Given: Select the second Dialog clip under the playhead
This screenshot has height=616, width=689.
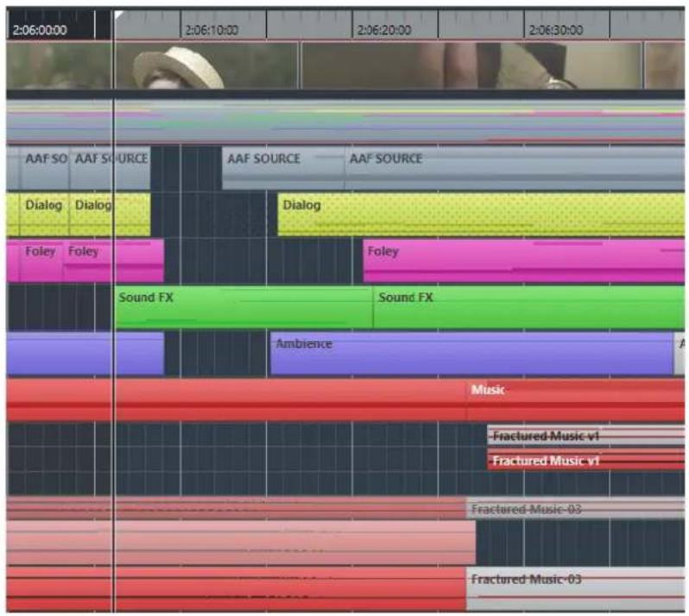Looking at the screenshot, I should click(x=110, y=214).
